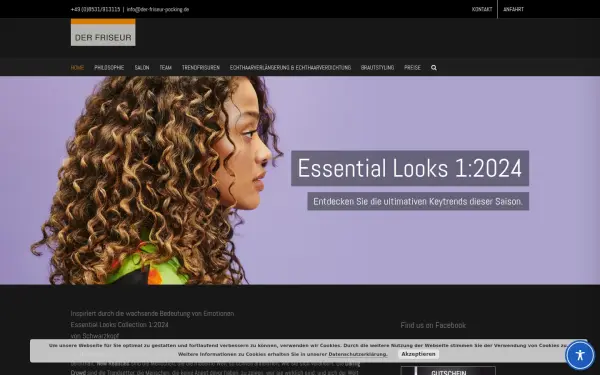The height and width of the screenshot is (375, 600).
Task: Click the Find us on Facebook heading
Action: point(433,325)
